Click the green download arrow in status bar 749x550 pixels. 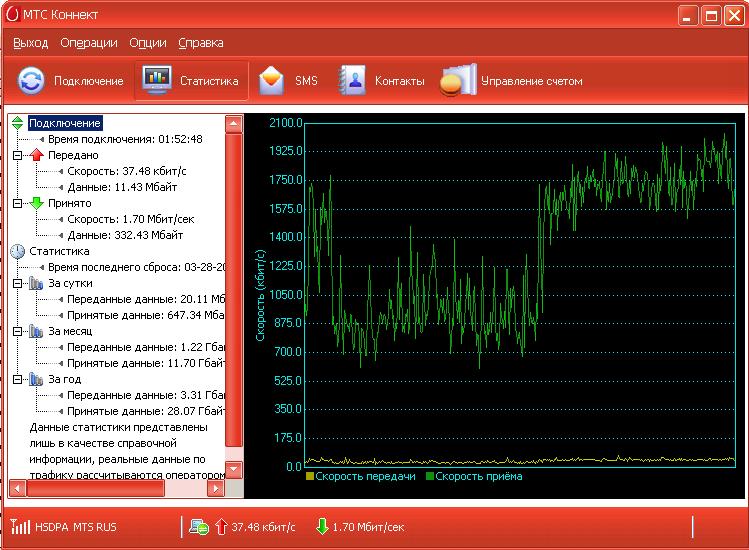[322, 527]
